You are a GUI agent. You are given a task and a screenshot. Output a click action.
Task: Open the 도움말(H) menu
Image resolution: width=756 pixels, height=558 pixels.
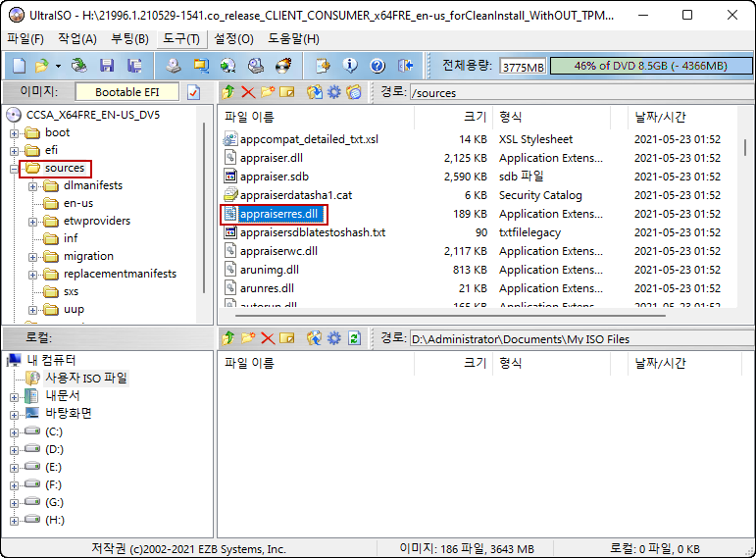pyautogui.click(x=293, y=38)
